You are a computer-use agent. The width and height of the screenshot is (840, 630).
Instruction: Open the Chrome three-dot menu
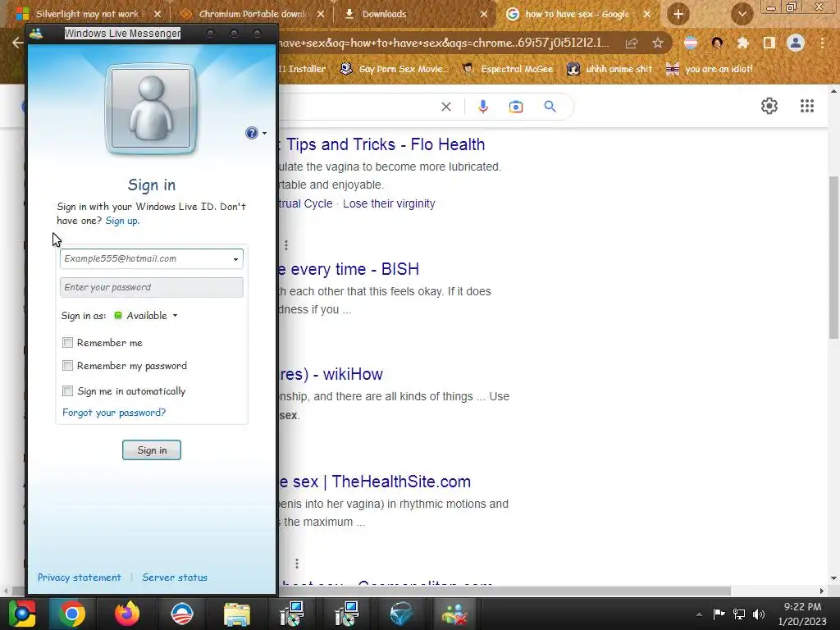(822, 43)
